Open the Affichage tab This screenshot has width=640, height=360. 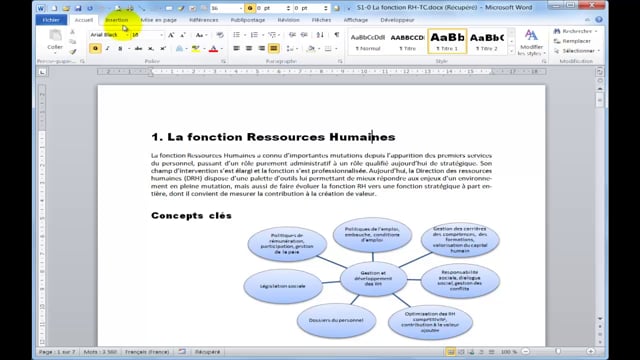click(x=356, y=20)
